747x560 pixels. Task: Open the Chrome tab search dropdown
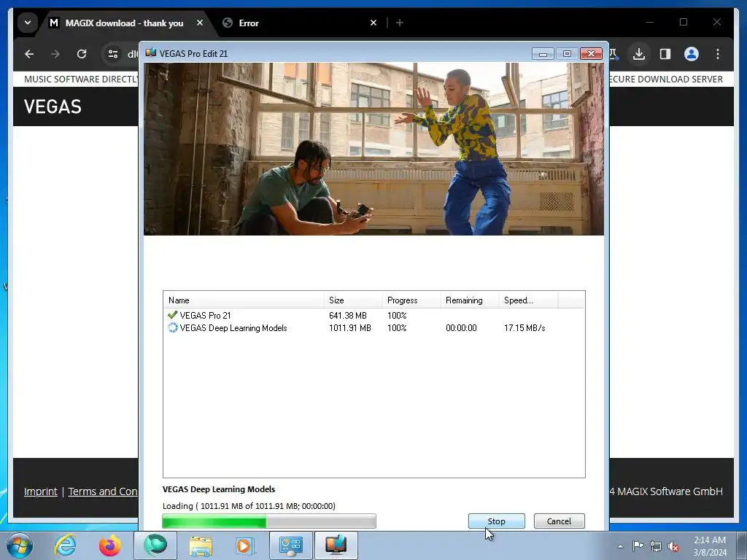(x=28, y=23)
